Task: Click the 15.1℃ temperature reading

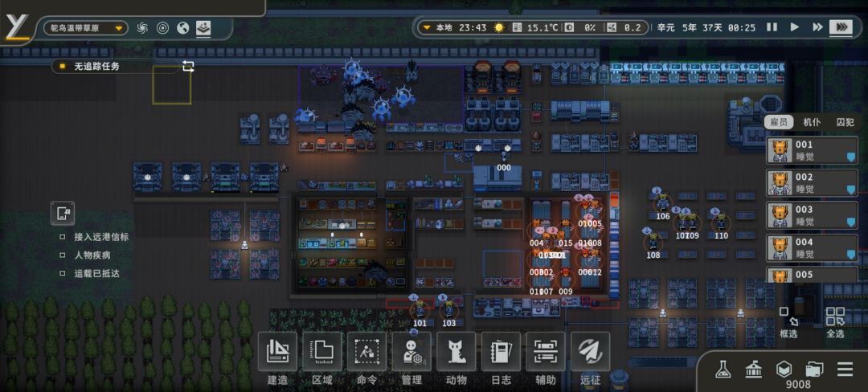Action: pos(542,27)
